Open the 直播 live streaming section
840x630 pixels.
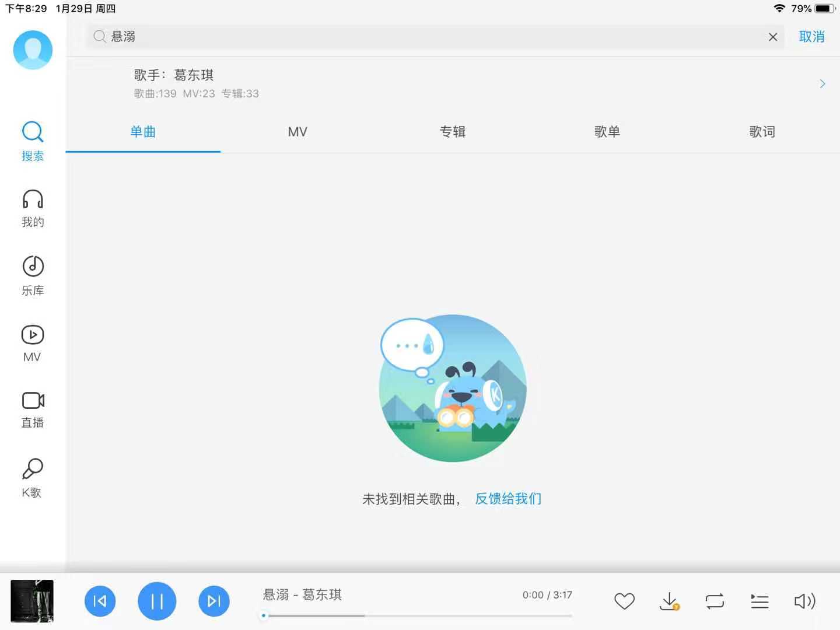point(33,409)
